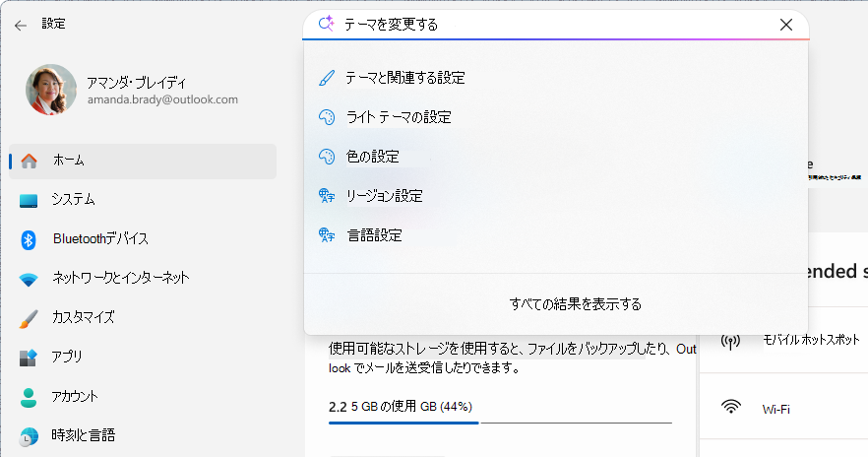The image size is (868, 457).
Task: Choose the リージョン設定 search result
Action: 556,196
